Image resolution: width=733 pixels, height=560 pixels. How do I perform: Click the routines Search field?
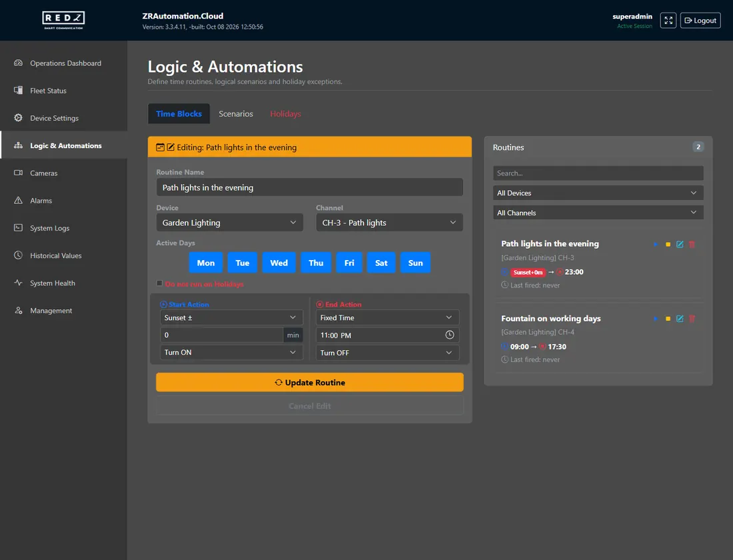coord(598,173)
